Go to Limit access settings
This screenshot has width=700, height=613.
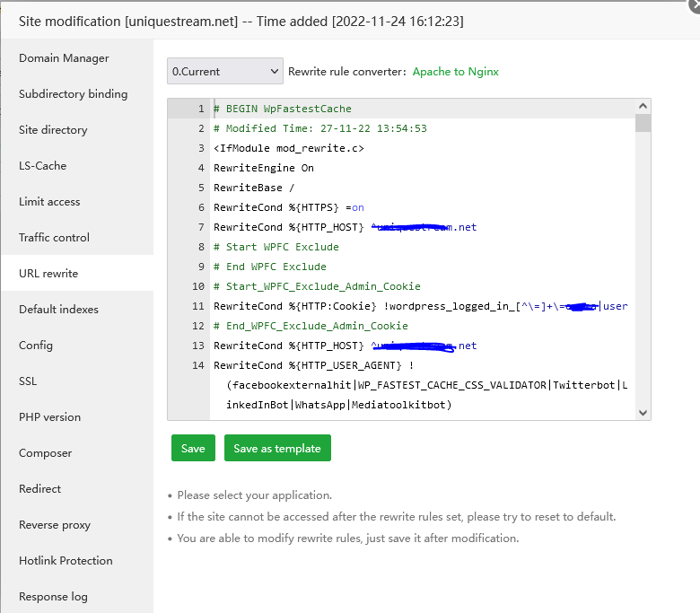pos(49,202)
